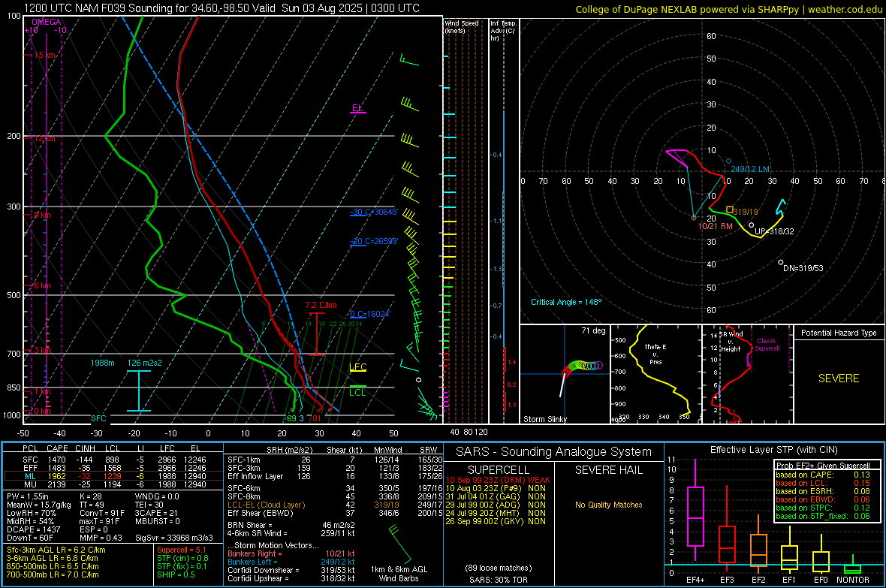This screenshot has width=886, height=588.
Task: Click the magenta EF4+ box plot
Action: (695, 510)
